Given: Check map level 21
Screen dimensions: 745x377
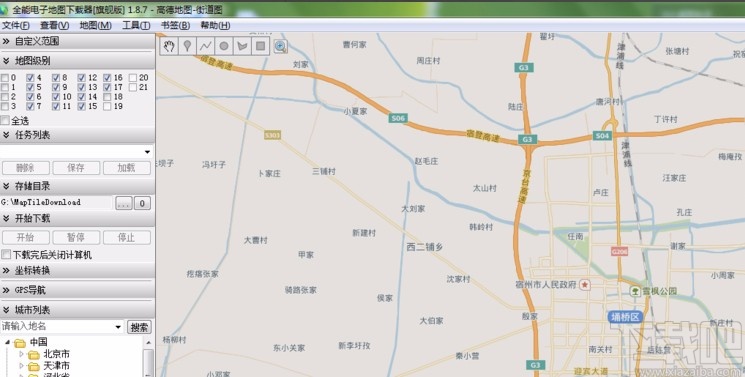Looking at the screenshot, I should pyautogui.click(x=133, y=87).
